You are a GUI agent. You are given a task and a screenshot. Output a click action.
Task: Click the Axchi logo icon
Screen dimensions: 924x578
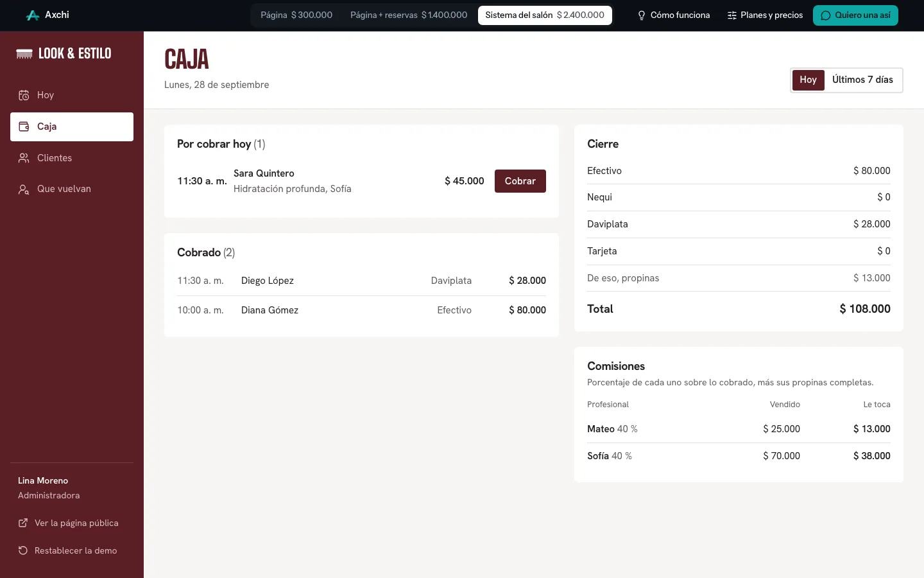click(x=33, y=15)
